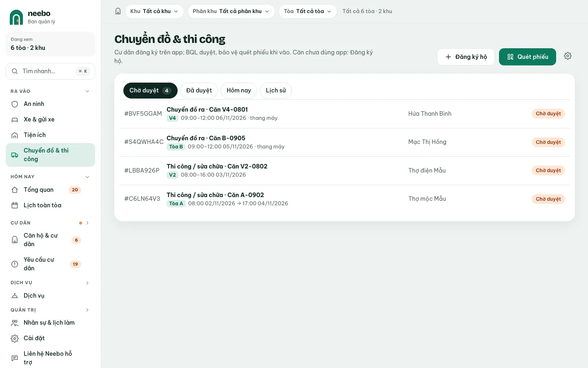Click the Lịch toàn tòa calendar icon
The height and width of the screenshot is (368, 588).
point(15,205)
